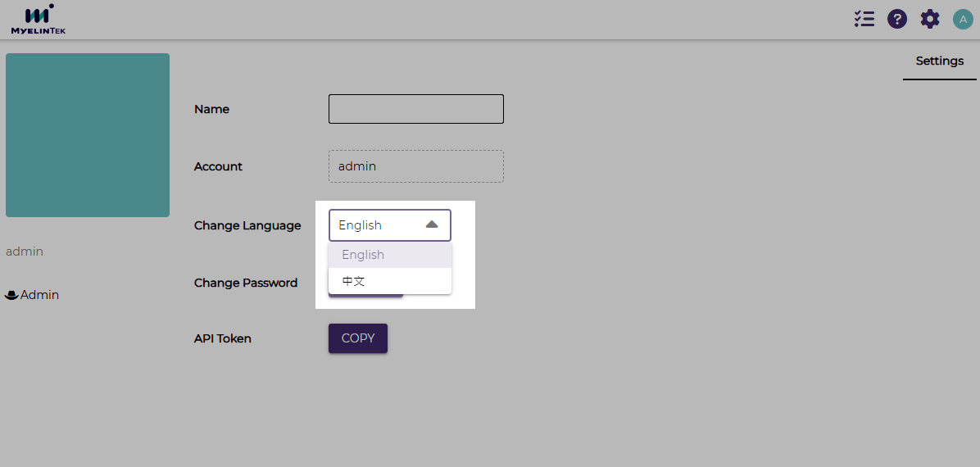The height and width of the screenshot is (467, 980).
Task: Click the Name label
Action: [x=212, y=110]
